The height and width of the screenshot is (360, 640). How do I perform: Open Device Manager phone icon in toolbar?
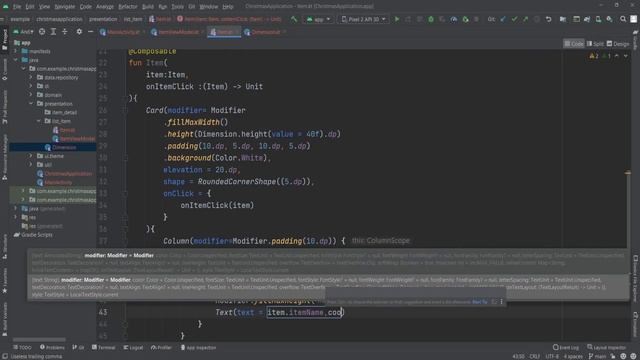[x=598, y=19]
